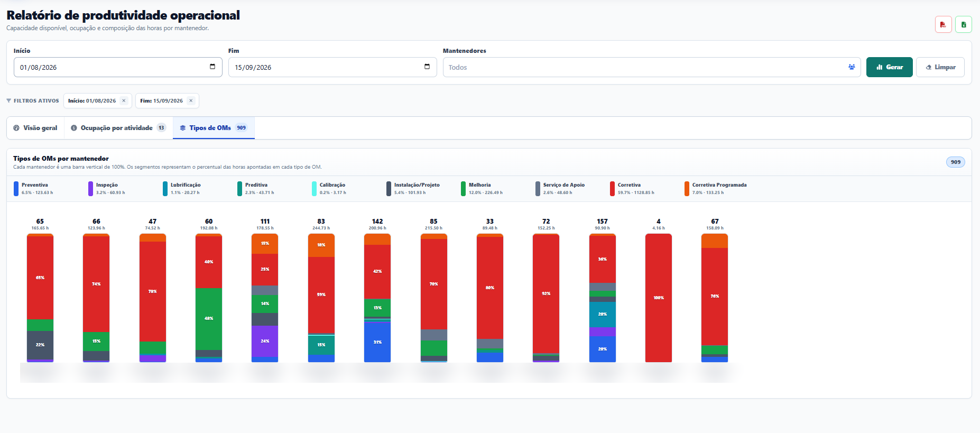Open the calendar picker for Início
Image resolution: width=980 pixels, height=433 pixels.
click(212, 67)
